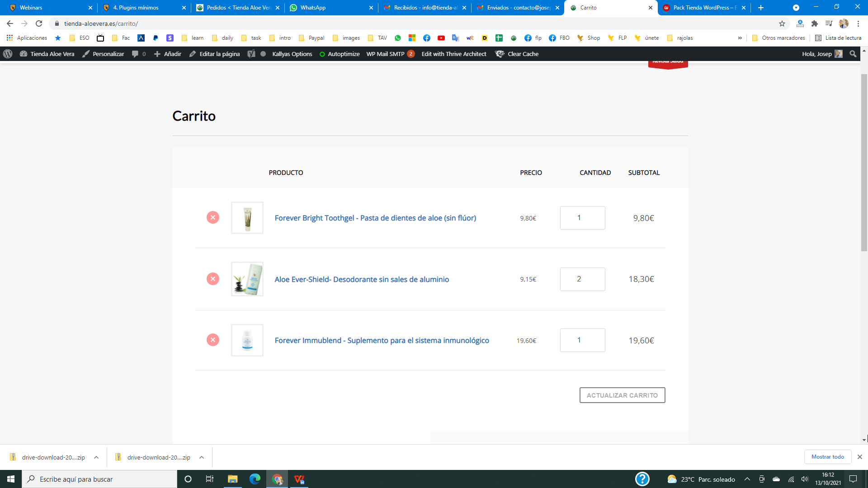
Task: Open Aloe Ever-Shield product thumbnail
Action: [x=247, y=279]
